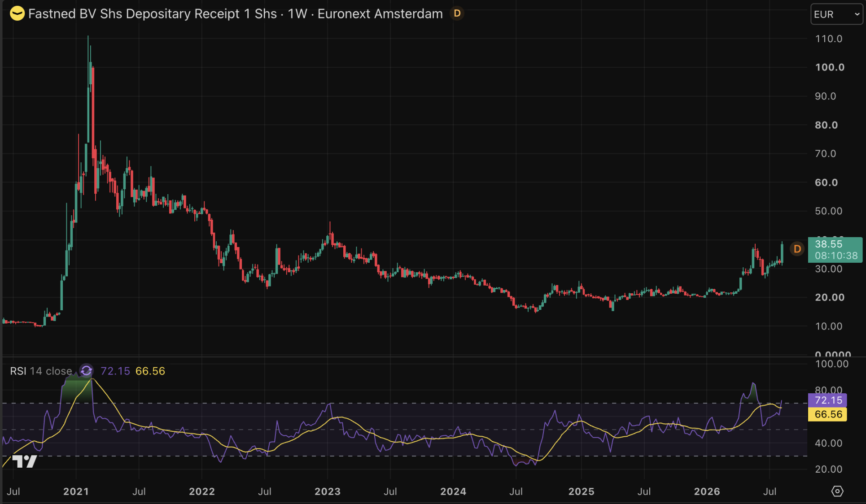Click the 30.00 label on the price scale
Image resolution: width=866 pixels, height=504 pixels.
829,269
